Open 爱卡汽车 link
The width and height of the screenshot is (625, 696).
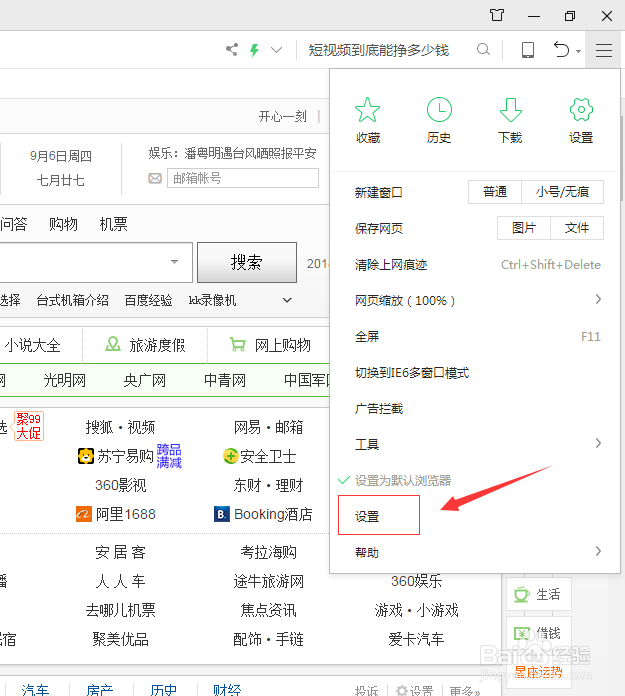(416, 639)
